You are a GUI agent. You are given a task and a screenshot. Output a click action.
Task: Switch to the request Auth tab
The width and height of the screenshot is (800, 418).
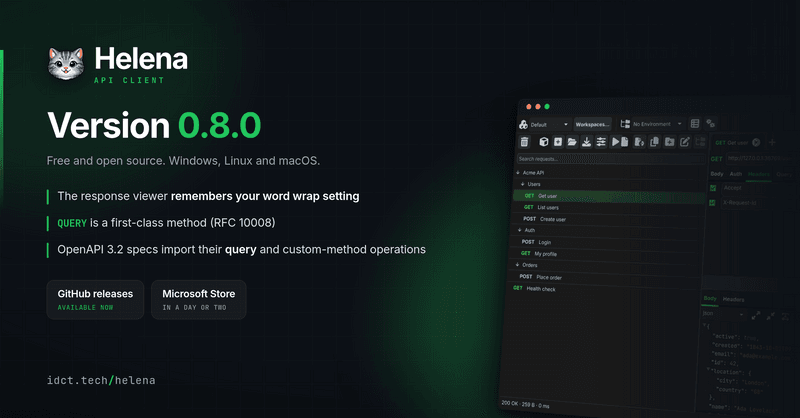(736, 174)
